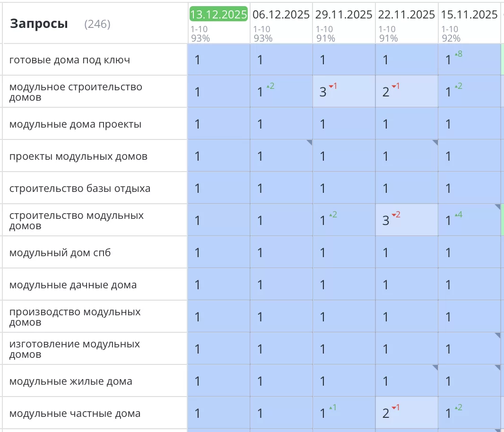Open the 'модульный дом спб' query row
This screenshot has height=432, width=504.
[x=60, y=253]
